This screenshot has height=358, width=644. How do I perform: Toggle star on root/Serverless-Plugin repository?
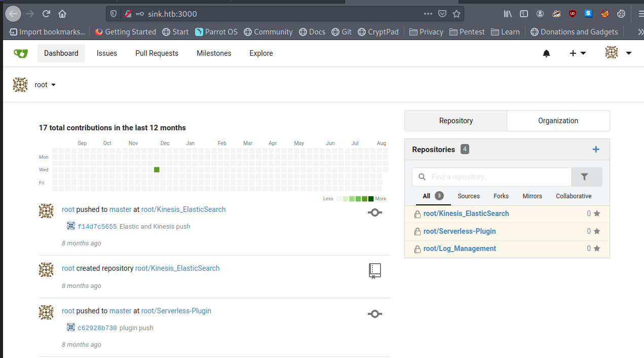point(596,231)
